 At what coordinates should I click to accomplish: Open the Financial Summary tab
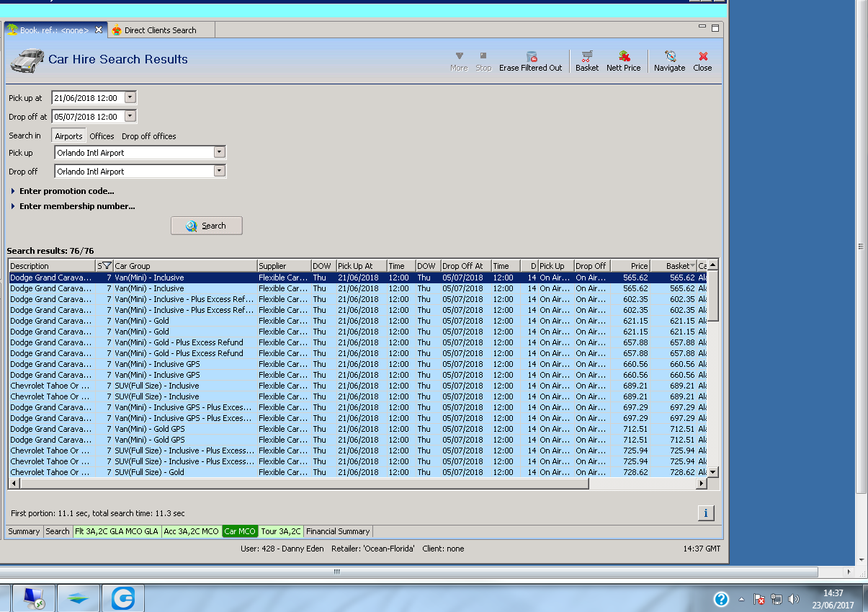(x=338, y=531)
